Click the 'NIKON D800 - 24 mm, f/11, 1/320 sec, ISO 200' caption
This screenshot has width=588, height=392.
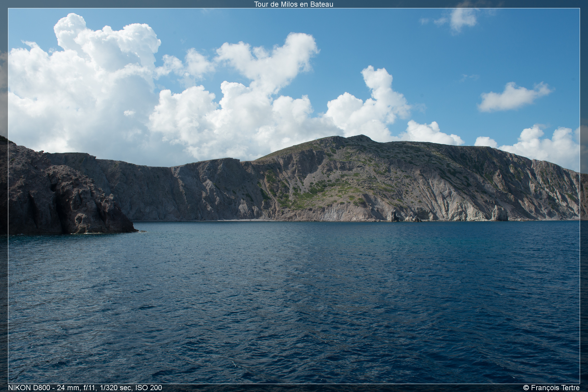(x=85, y=388)
